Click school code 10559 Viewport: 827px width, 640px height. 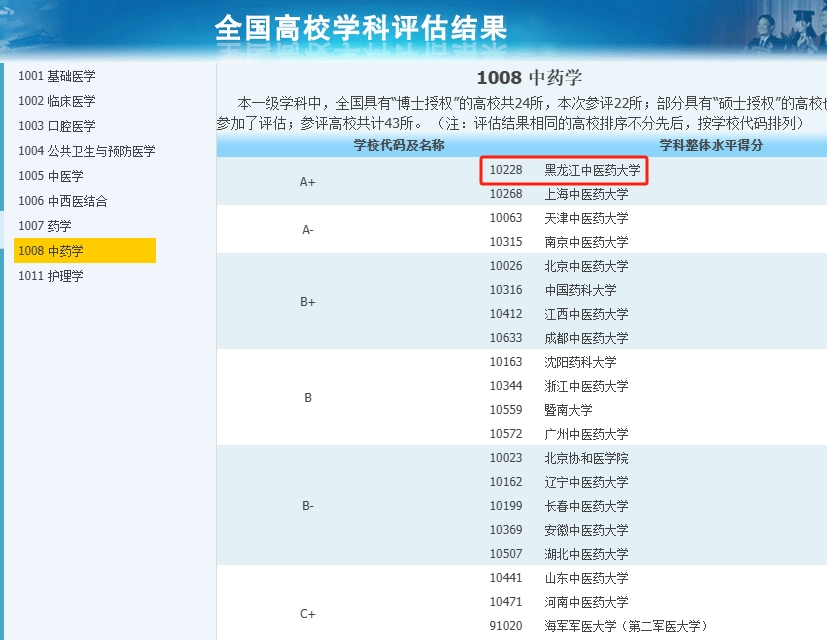pyautogui.click(x=506, y=410)
